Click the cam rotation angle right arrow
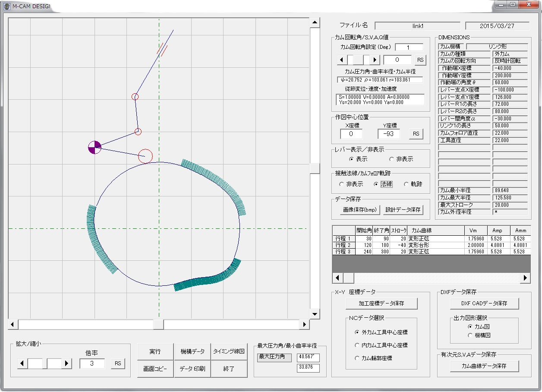The width and height of the screenshot is (542, 392). click(x=375, y=60)
